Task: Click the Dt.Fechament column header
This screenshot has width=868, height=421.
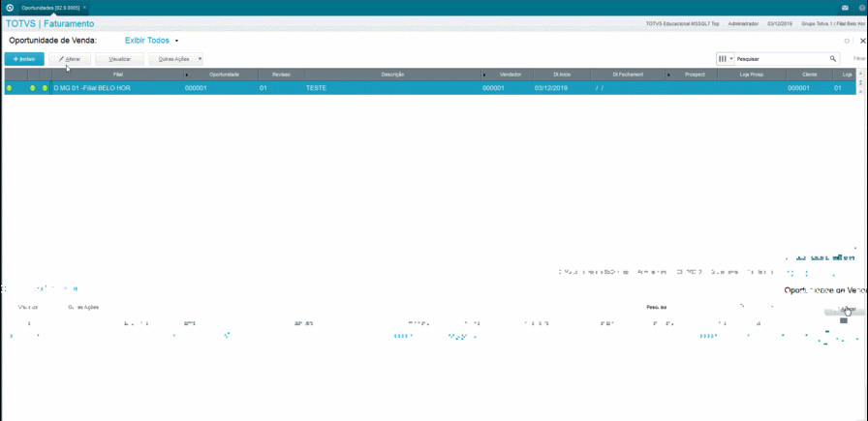Action: [628, 75]
